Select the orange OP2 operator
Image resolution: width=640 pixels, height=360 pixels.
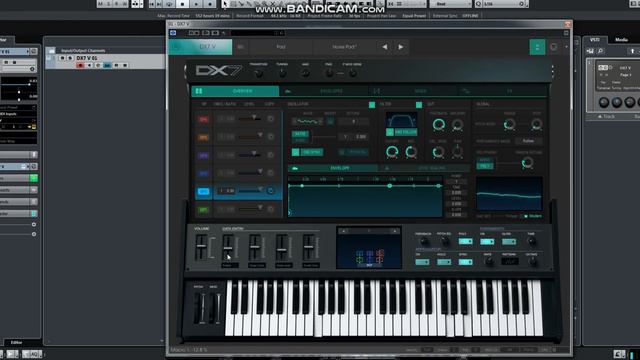pyautogui.click(x=203, y=137)
